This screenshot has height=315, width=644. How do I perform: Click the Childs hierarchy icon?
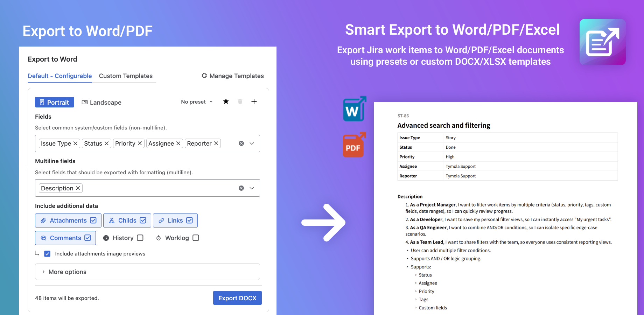[112, 220]
